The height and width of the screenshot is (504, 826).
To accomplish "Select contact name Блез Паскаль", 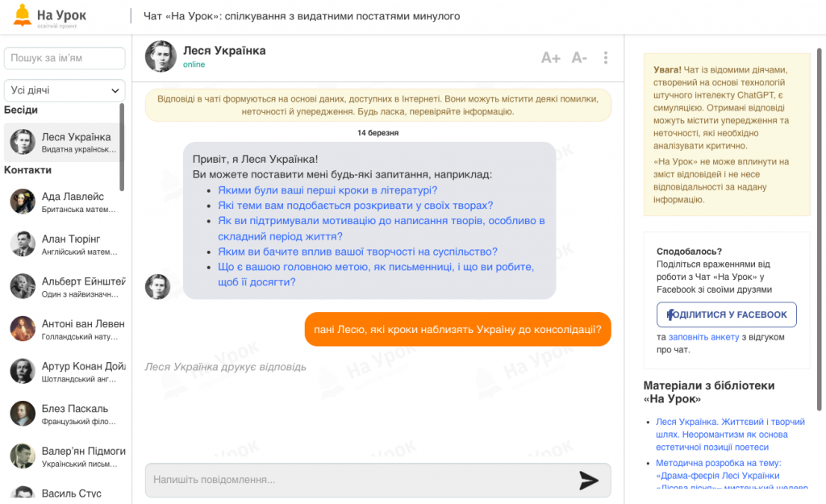I will pos(75,409).
